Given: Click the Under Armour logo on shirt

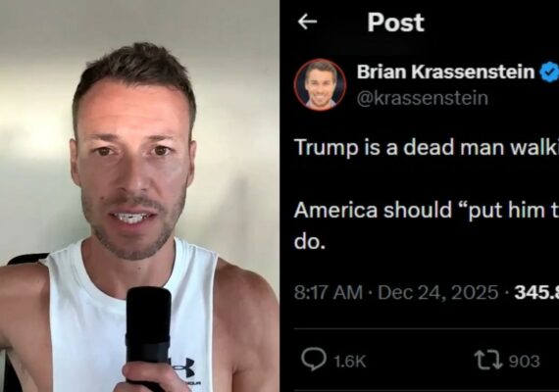Looking at the screenshot, I should (x=183, y=367).
